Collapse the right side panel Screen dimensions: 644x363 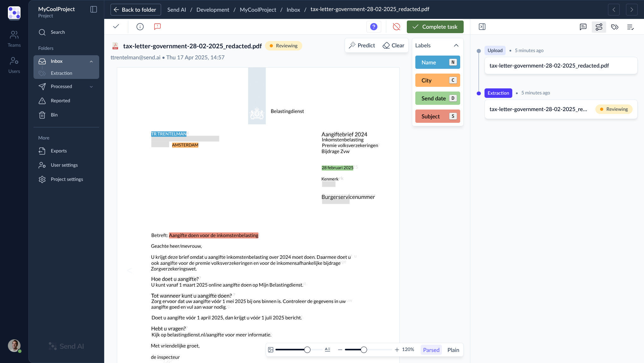[x=482, y=27]
